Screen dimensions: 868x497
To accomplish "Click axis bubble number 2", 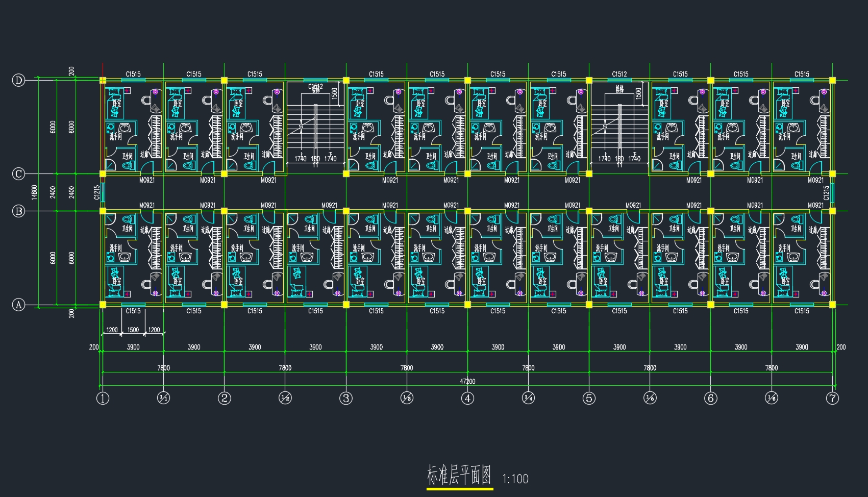I will click(225, 399).
